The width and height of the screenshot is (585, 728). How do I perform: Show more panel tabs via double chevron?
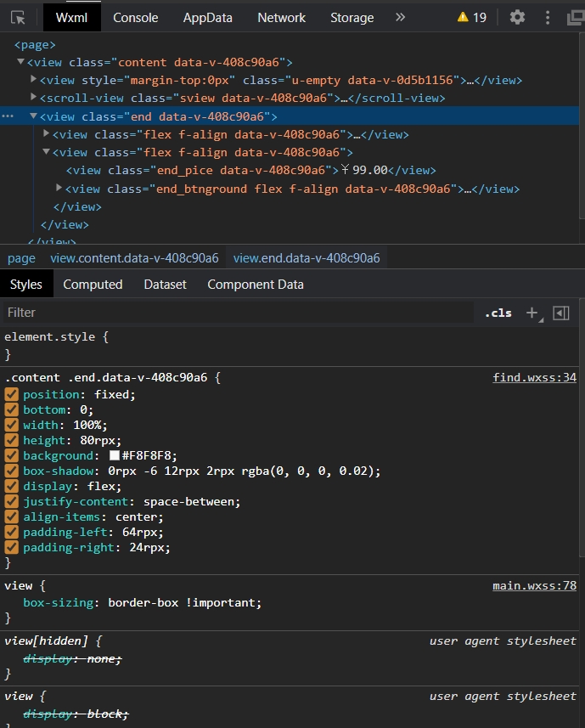(x=401, y=17)
